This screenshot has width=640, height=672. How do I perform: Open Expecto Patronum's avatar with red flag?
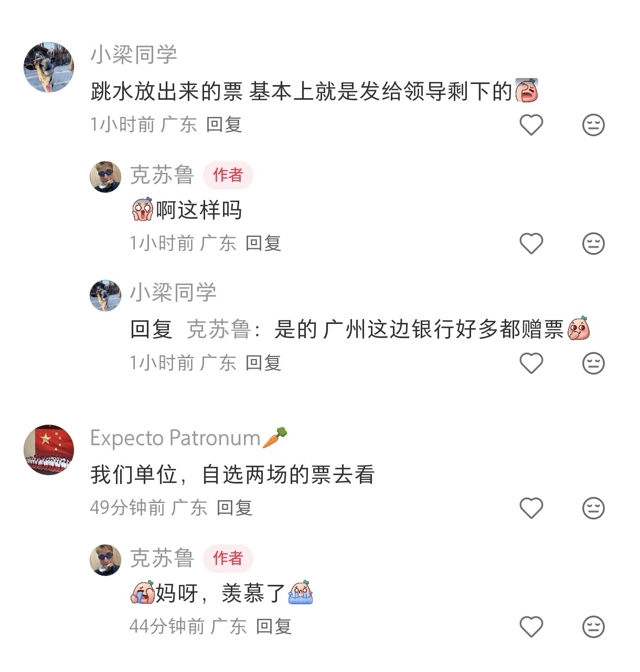pyautogui.click(x=49, y=450)
